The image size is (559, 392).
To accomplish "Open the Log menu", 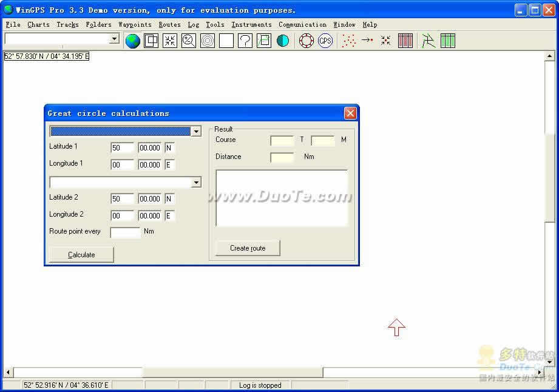I will pyautogui.click(x=193, y=25).
